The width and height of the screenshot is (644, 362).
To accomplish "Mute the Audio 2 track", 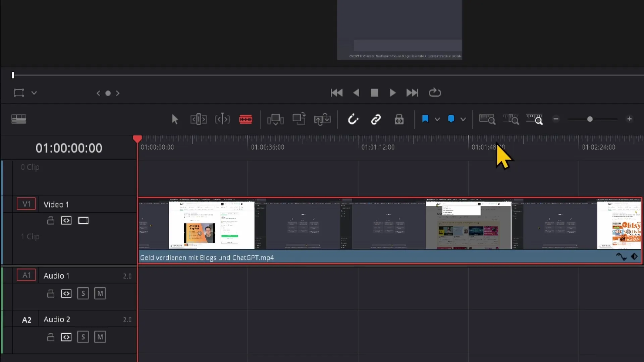I will click(x=100, y=337).
